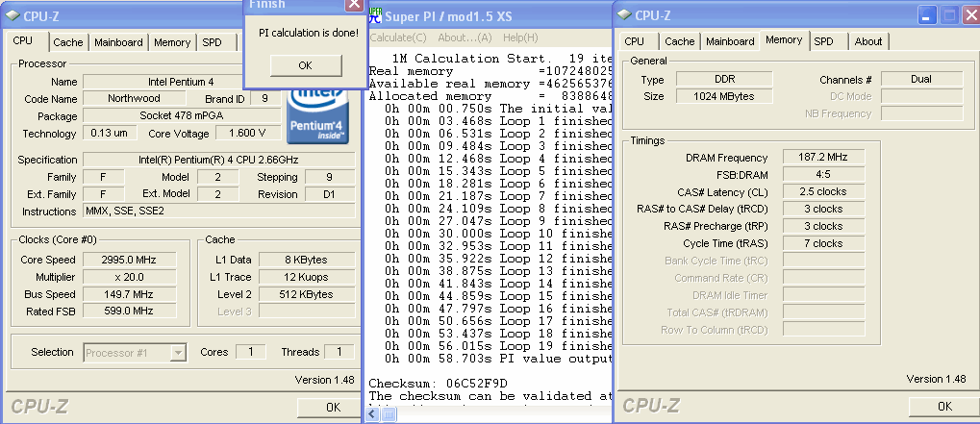Open the Processor selection dropdown
Image resolution: width=980 pixels, height=424 pixels.
(178, 353)
